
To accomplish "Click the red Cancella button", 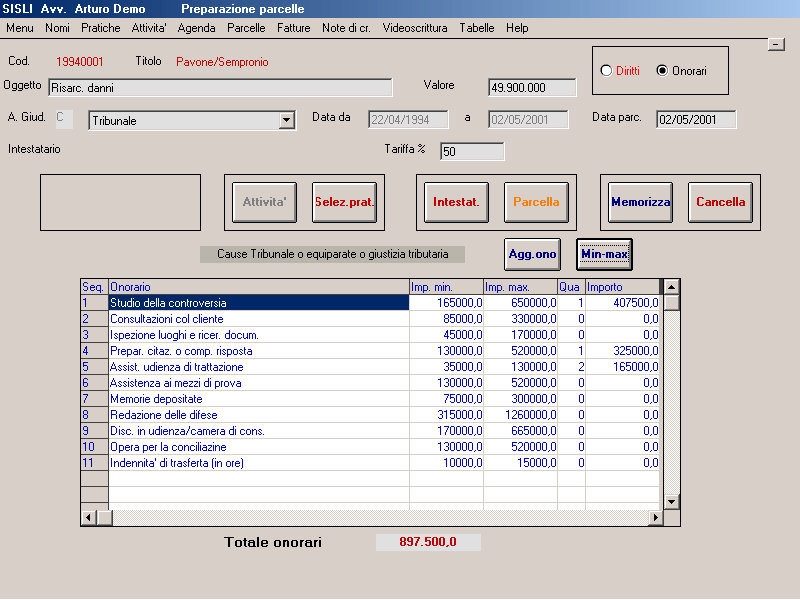I will point(720,202).
